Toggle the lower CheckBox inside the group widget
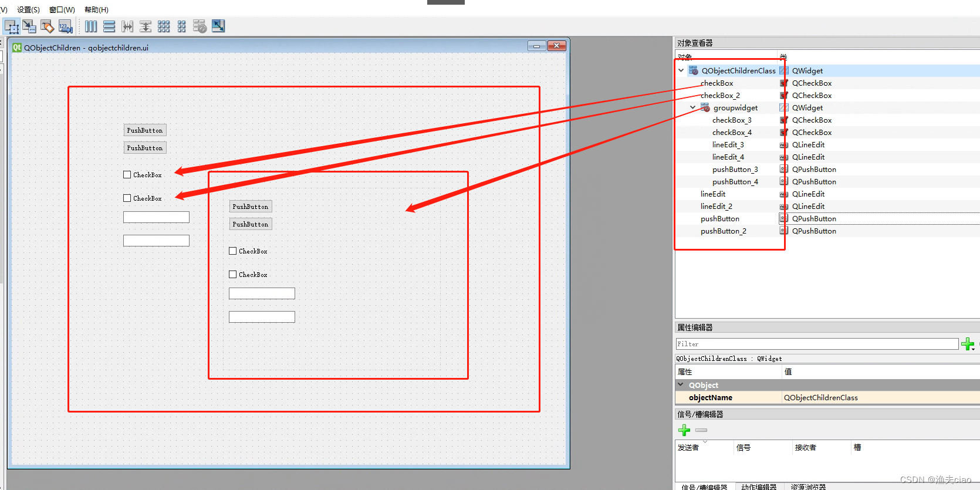The height and width of the screenshot is (490, 980). (232, 274)
